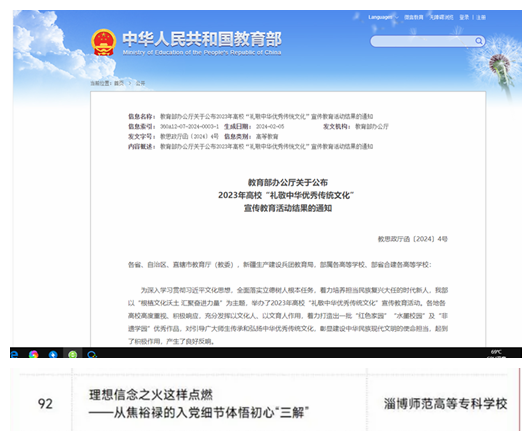532x440 pixels.
Task: Click the generation date 2024-02-05
Action: [270, 127]
